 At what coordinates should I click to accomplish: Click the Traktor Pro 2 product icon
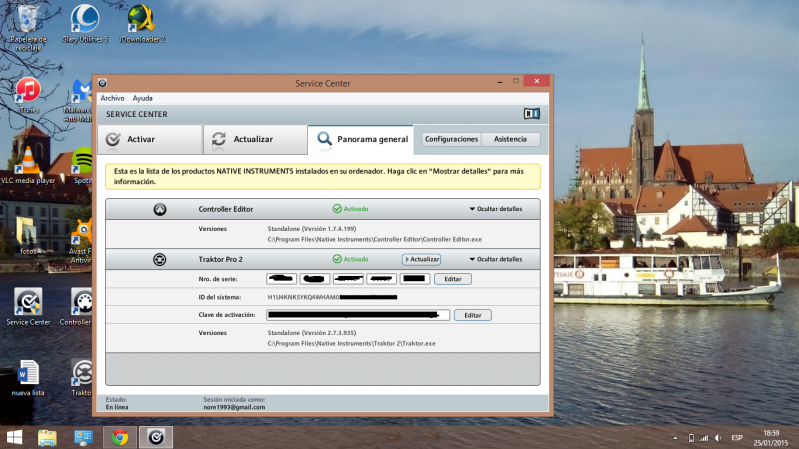pos(159,259)
